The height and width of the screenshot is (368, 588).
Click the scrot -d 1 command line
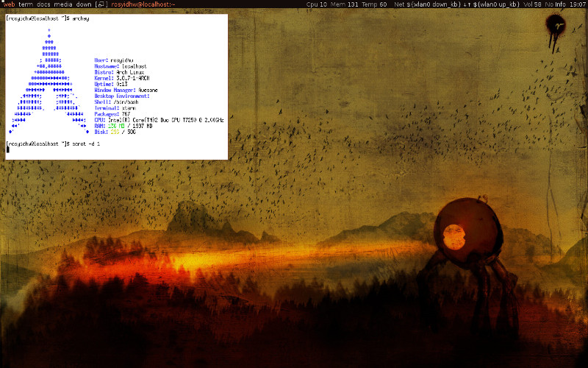[86, 144]
